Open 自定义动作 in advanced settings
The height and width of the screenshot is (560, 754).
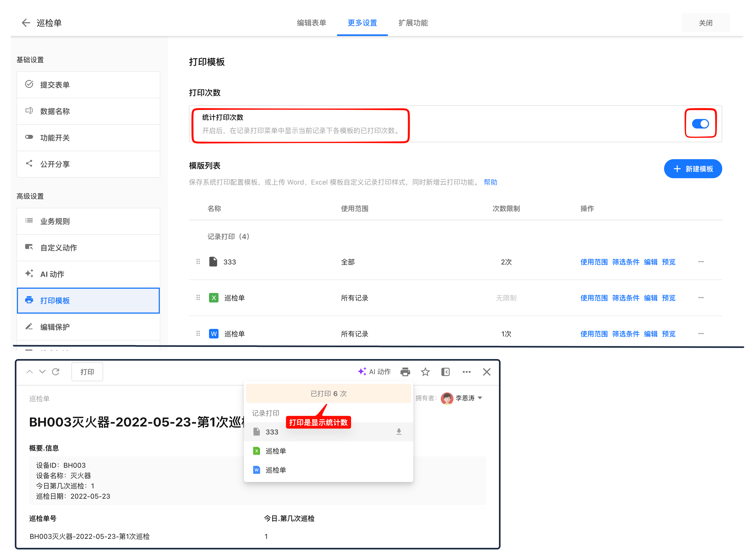pyautogui.click(x=88, y=248)
